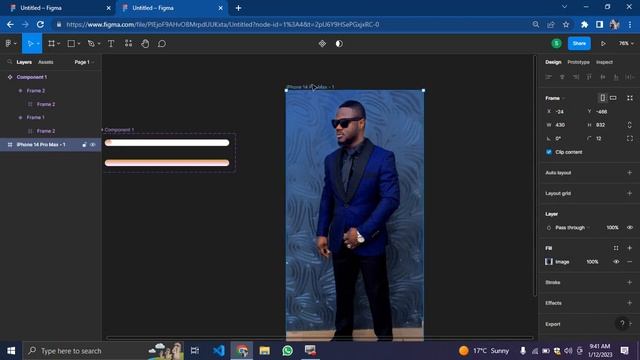The height and width of the screenshot is (360, 640).
Task: Select the white bar in Component 1
Action: pos(167,143)
